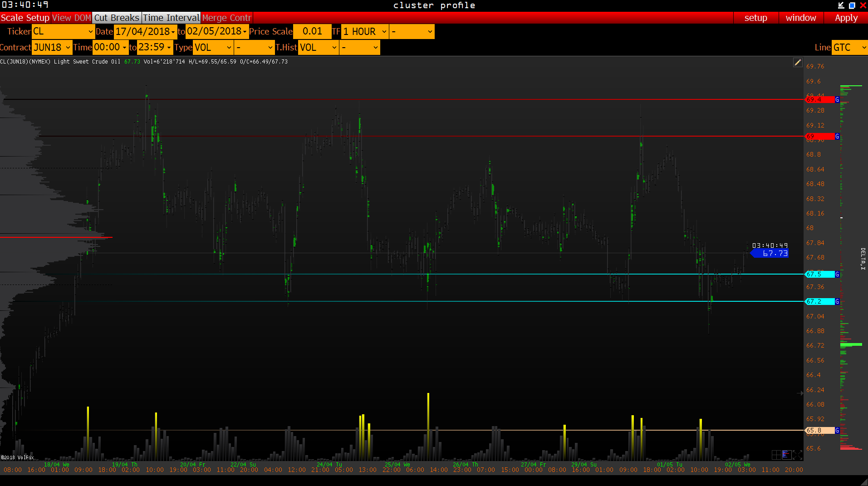Open the Type VOL dropdown
The image size is (868, 486).
click(x=213, y=48)
